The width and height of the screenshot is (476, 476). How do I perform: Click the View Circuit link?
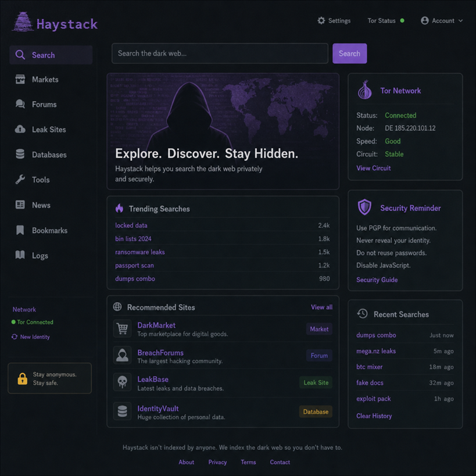373,168
